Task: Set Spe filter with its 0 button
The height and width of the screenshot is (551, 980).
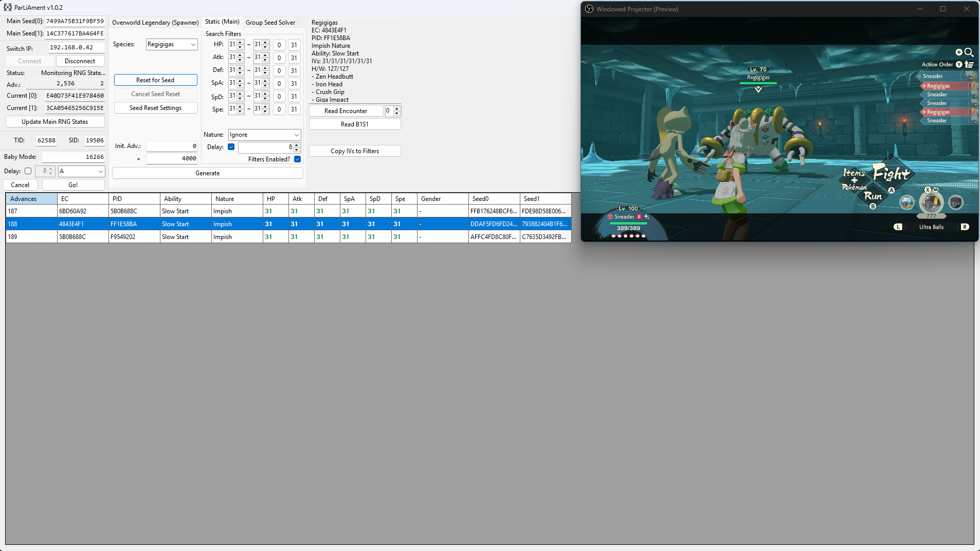Action: click(279, 109)
